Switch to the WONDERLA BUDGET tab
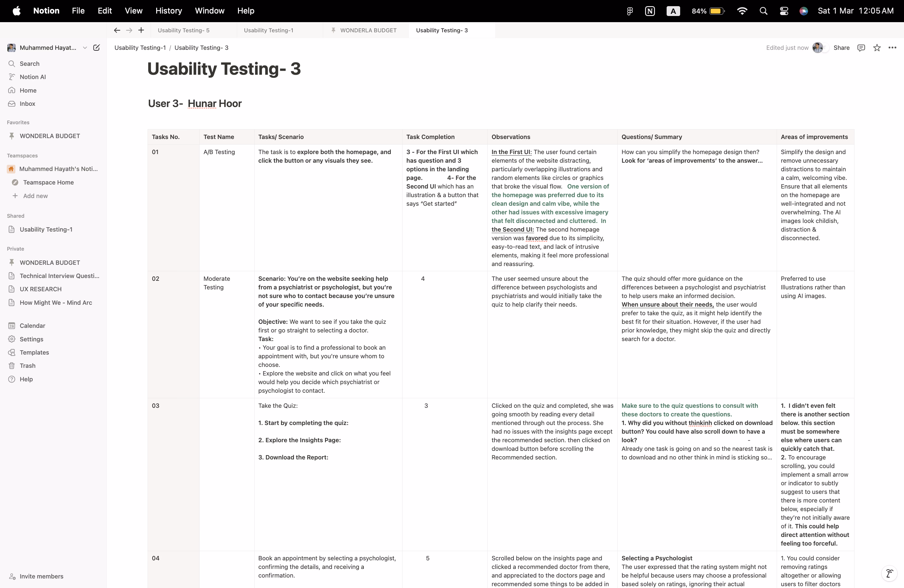Image resolution: width=904 pixels, height=588 pixels. pos(366,30)
